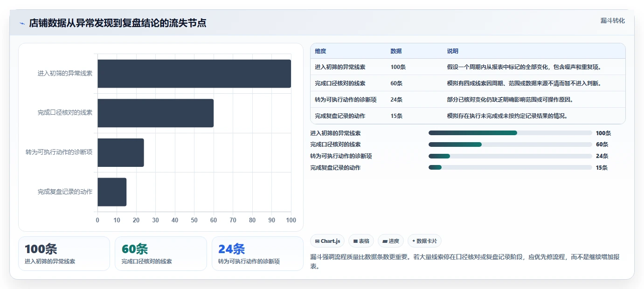Click the 100条 value beside progress bar
Image resolution: width=644 pixels, height=289 pixels.
click(x=603, y=133)
